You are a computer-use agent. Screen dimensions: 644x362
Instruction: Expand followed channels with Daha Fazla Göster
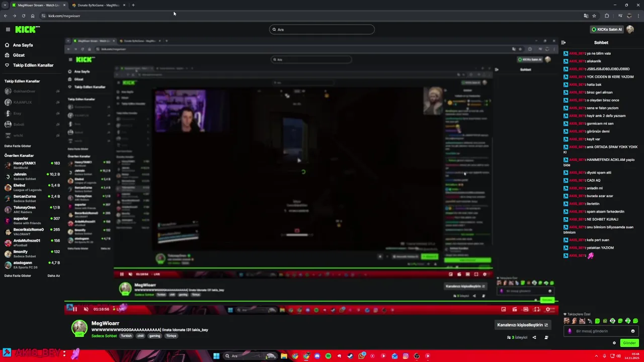coord(18,146)
